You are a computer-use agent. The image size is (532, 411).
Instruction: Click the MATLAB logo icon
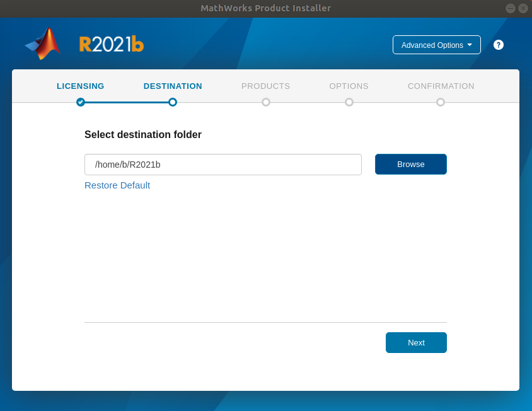pyautogui.click(x=43, y=43)
